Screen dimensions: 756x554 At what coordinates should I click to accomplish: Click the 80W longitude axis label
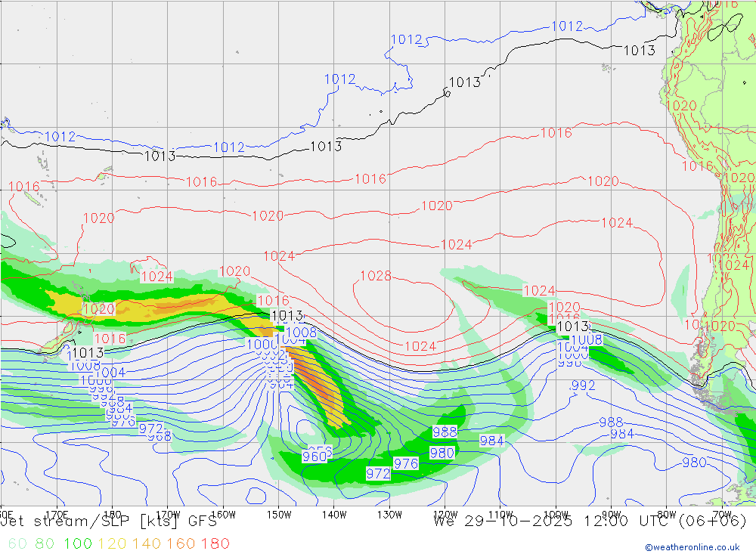click(x=667, y=515)
